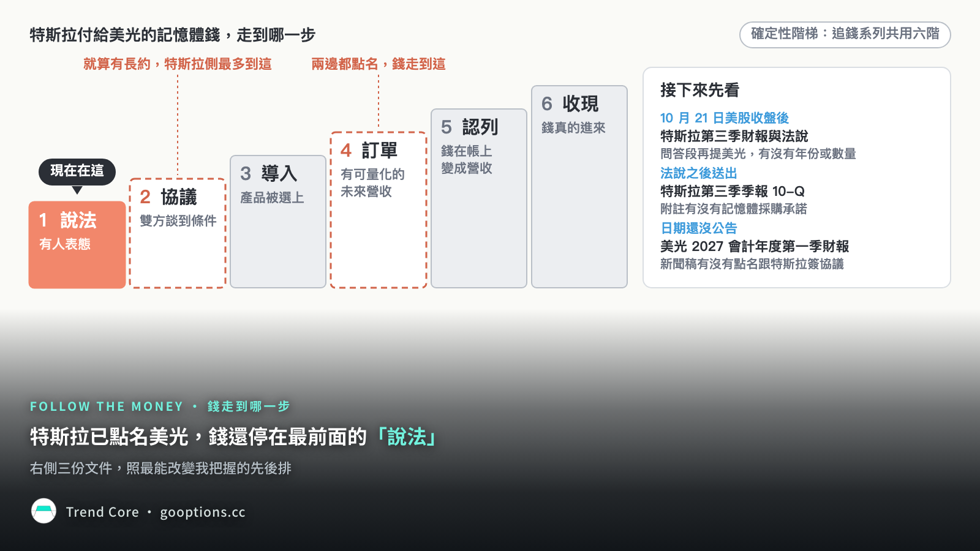Select the "6 收現" step heading
This screenshot has height=551, width=980.
pos(570,104)
